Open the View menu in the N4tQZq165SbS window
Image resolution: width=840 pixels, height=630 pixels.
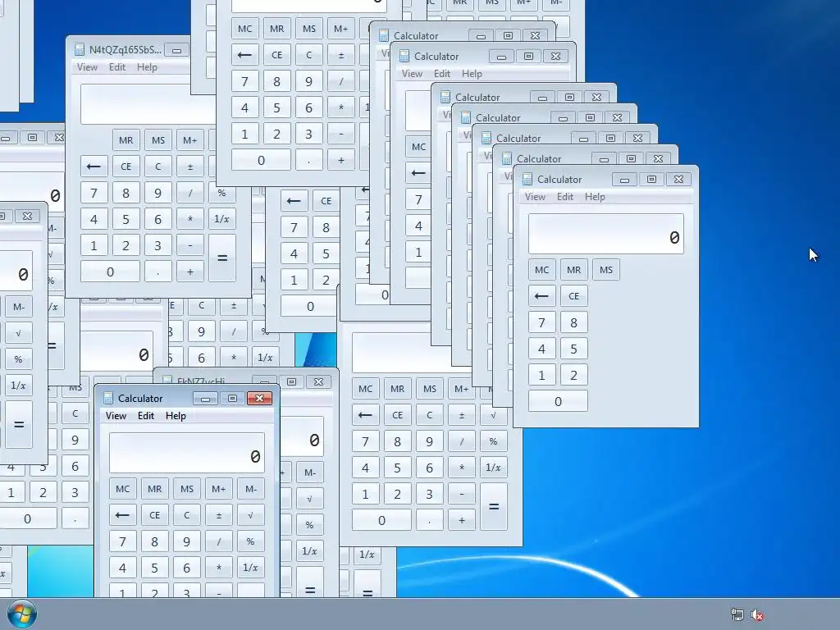coord(87,67)
